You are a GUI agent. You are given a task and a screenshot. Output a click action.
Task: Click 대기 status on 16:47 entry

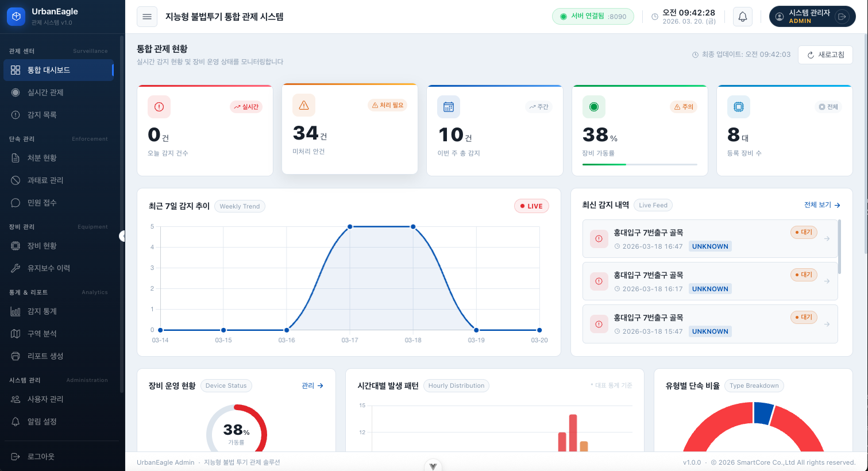pos(804,232)
